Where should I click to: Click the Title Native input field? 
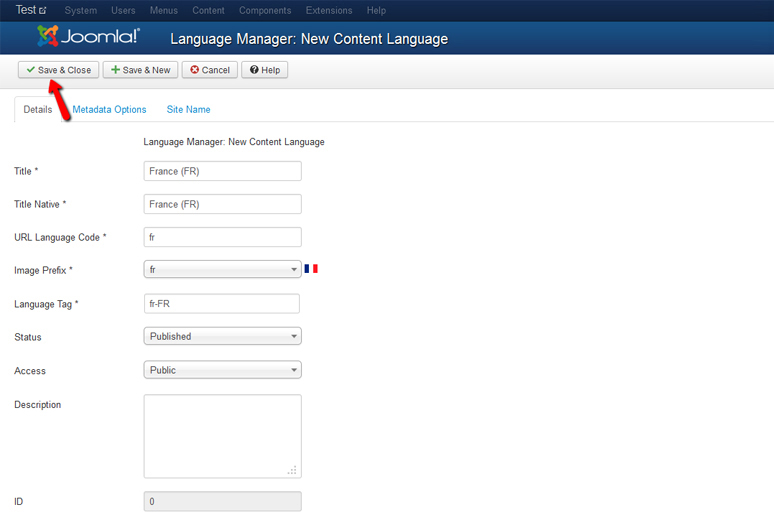(223, 204)
